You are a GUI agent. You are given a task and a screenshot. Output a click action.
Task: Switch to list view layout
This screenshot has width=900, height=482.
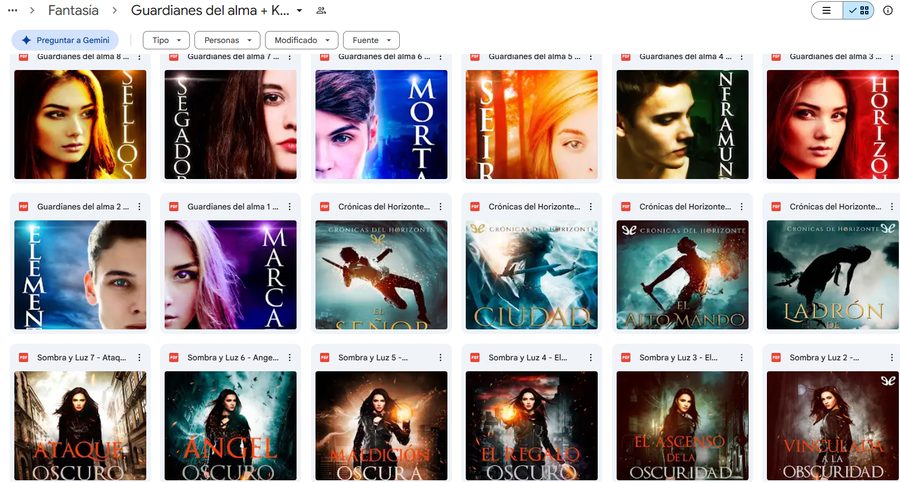[x=827, y=10]
